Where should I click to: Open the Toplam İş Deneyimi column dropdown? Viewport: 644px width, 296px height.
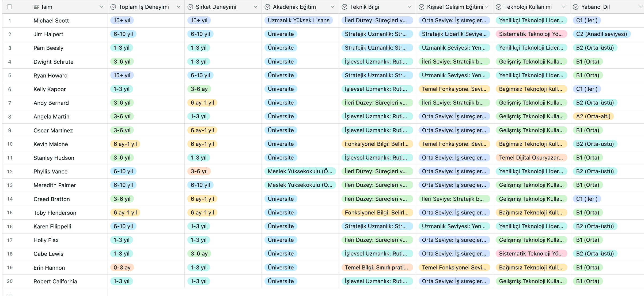pos(179,7)
